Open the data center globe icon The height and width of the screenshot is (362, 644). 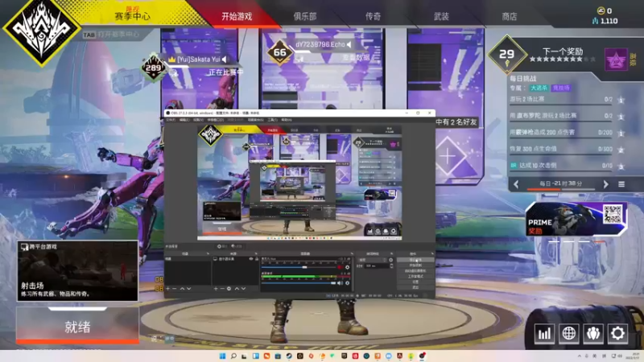coord(569,333)
